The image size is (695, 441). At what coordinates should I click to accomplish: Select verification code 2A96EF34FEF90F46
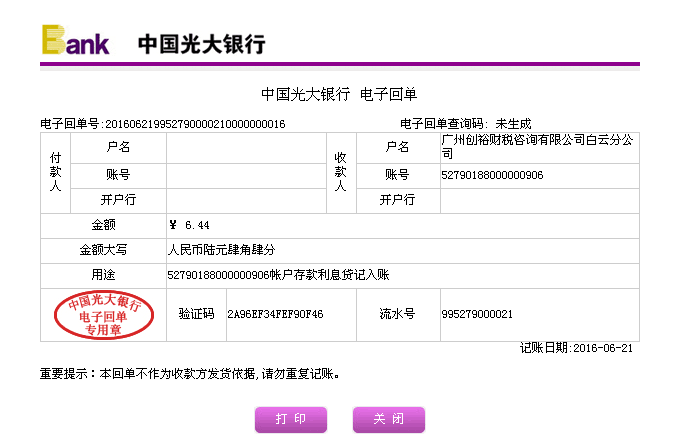275,314
